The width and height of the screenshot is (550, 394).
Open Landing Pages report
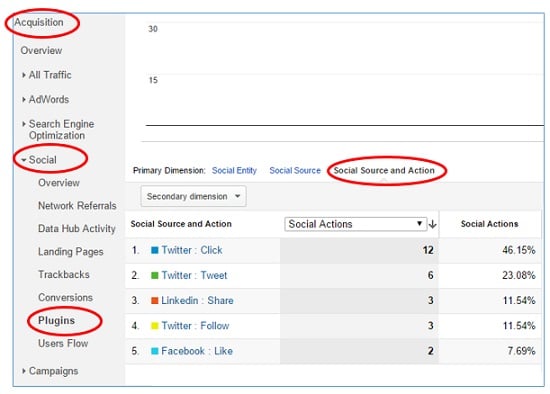[71, 252]
